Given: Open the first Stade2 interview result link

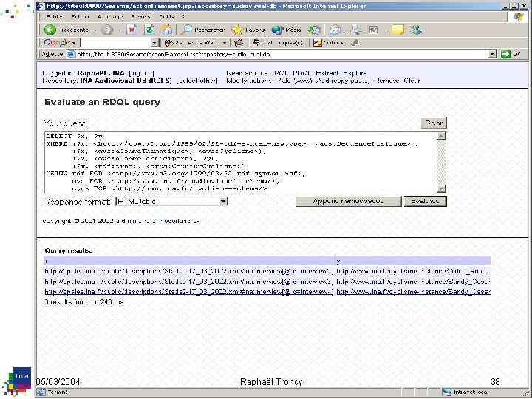Looking at the screenshot, I should coord(188,271).
